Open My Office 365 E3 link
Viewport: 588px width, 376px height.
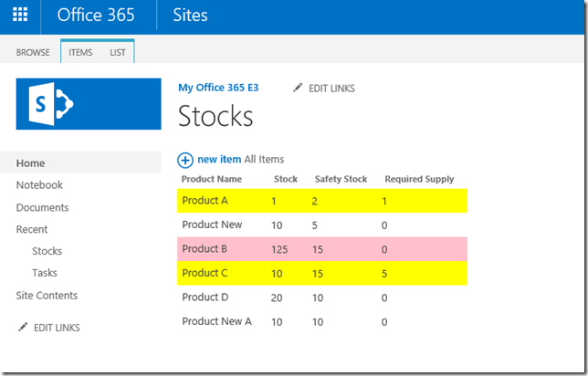218,88
